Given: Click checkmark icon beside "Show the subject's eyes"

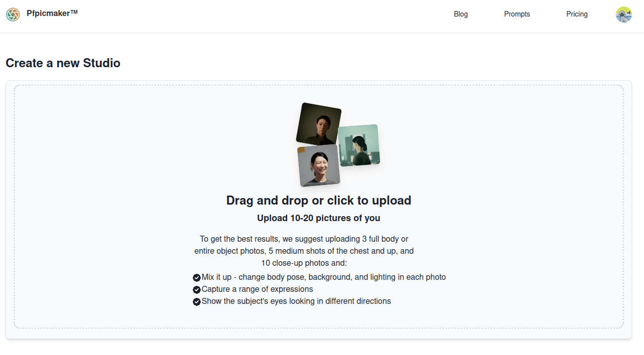Looking at the screenshot, I should (197, 302).
